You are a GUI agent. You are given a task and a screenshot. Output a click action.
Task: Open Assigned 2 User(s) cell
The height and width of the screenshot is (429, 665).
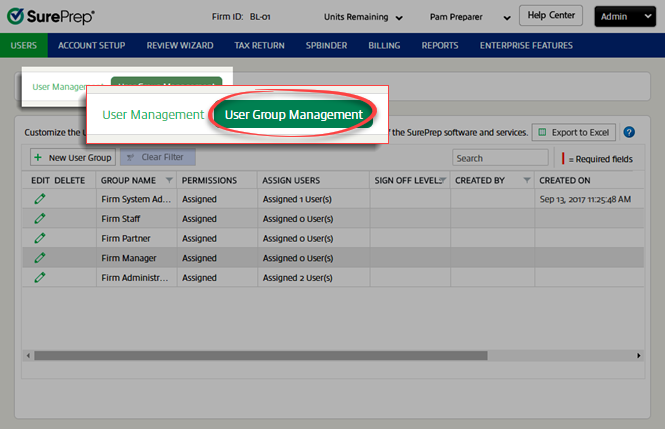298,278
